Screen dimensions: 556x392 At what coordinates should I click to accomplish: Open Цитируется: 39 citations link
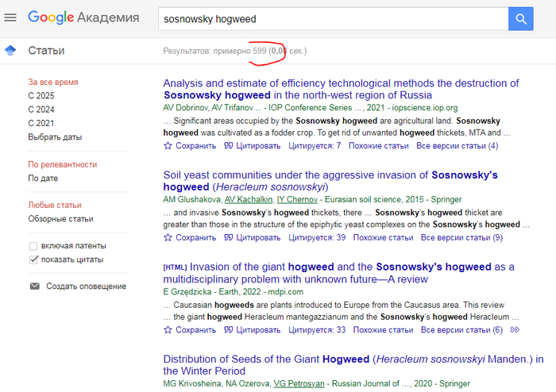[316, 237]
